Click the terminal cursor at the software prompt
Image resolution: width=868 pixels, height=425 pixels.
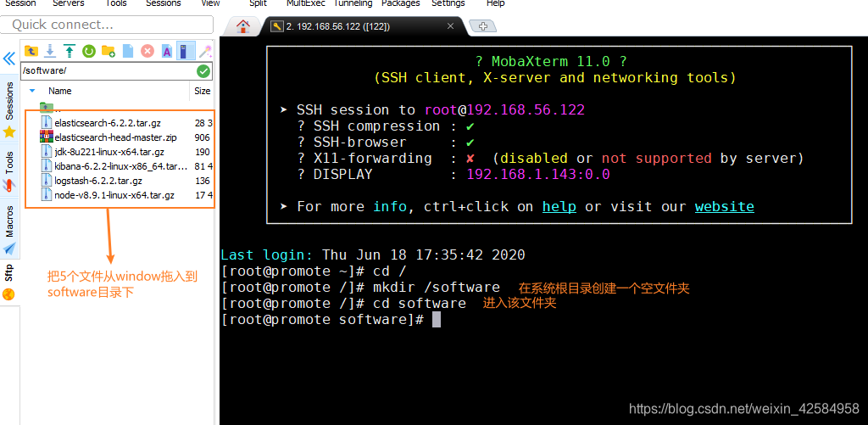[x=437, y=319]
